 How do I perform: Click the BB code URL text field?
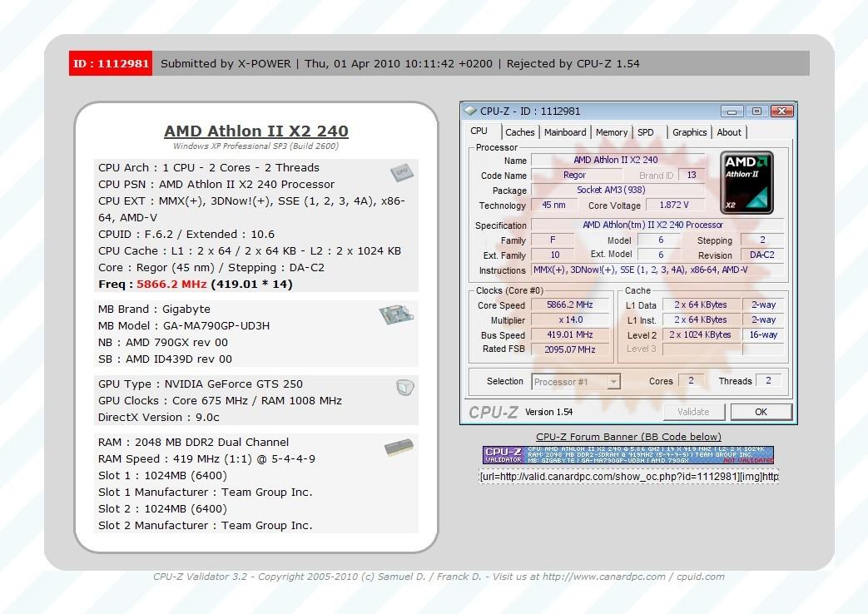click(628, 476)
